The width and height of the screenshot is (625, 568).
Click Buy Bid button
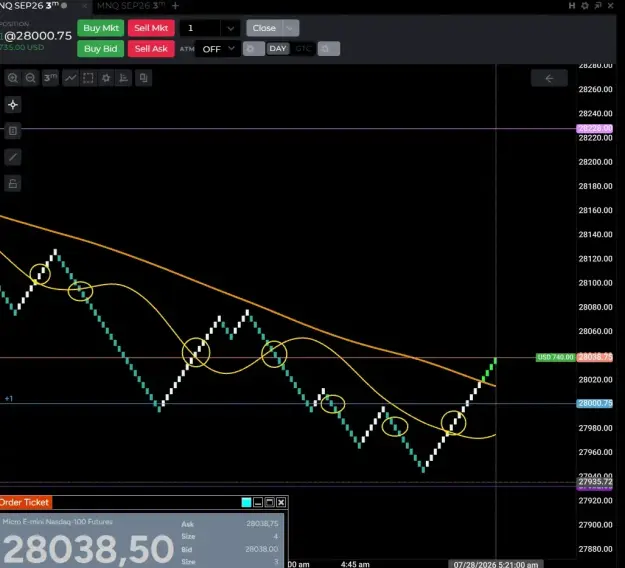click(101, 49)
